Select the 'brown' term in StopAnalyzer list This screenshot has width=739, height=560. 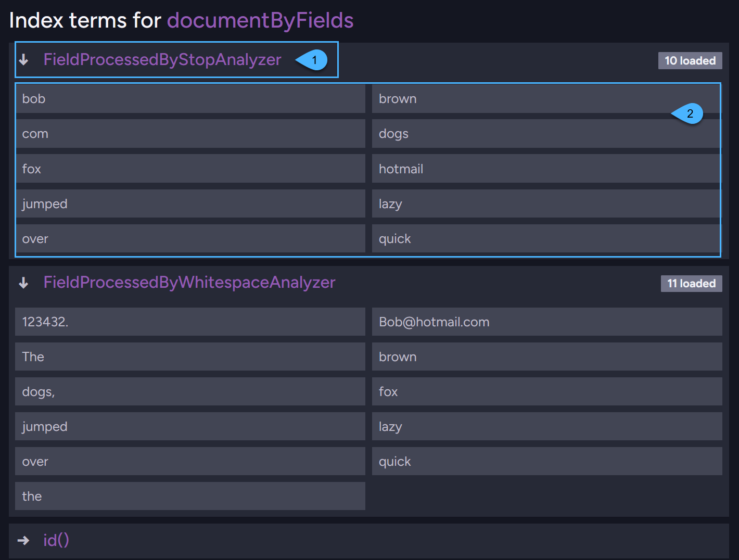pyautogui.click(x=547, y=99)
